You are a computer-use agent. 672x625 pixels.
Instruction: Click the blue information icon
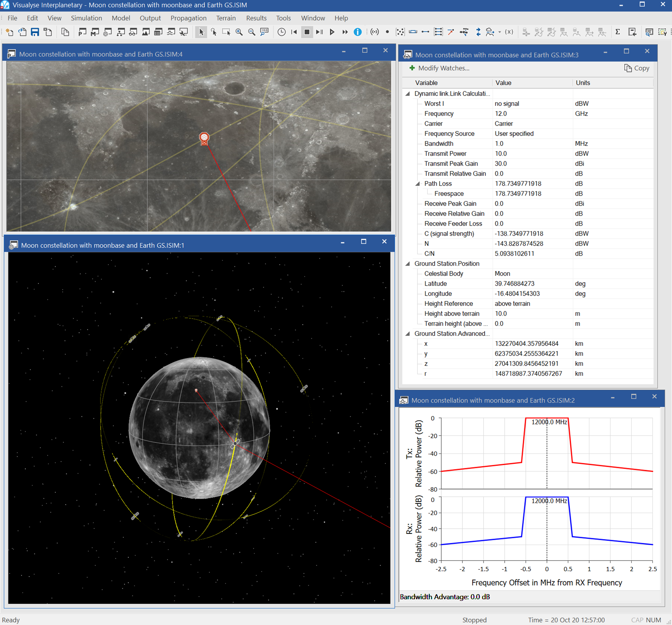pyautogui.click(x=357, y=32)
